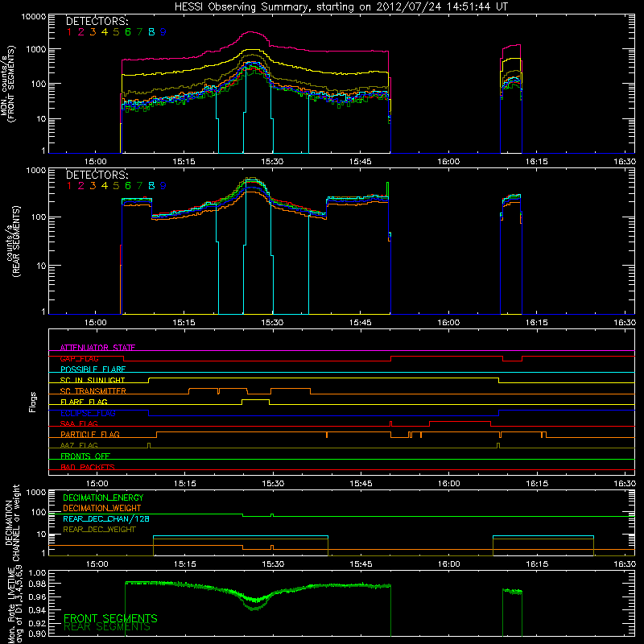Click olive detector 5 in rear segments legend

tap(116, 186)
